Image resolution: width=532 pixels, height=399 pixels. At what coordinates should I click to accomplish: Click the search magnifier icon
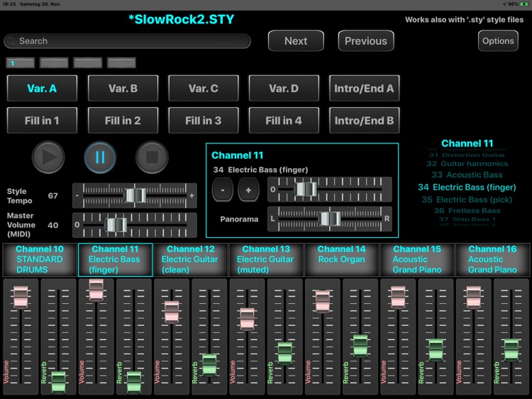(x=11, y=41)
